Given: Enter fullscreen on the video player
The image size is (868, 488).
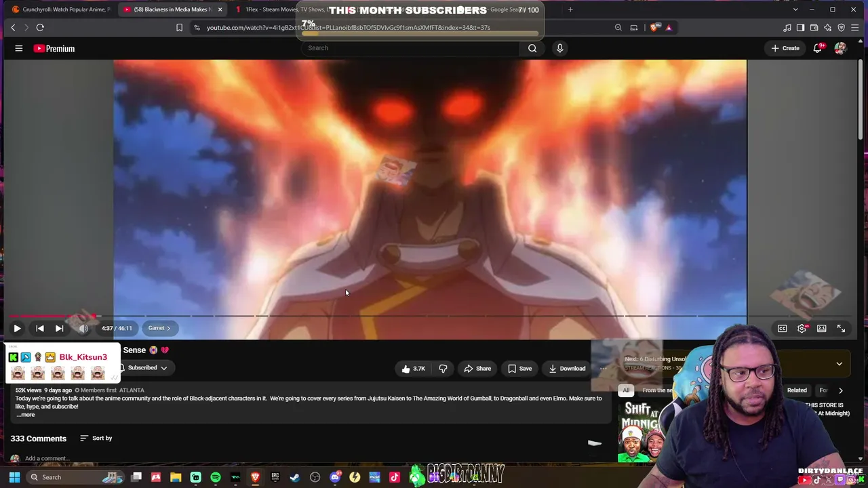Looking at the screenshot, I should pyautogui.click(x=842, y=328).
